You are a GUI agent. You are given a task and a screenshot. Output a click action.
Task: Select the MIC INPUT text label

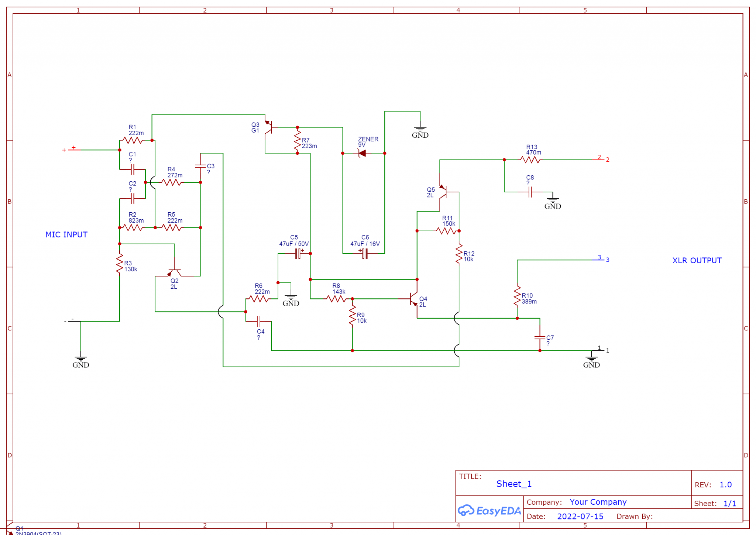(x=66, y=234)
